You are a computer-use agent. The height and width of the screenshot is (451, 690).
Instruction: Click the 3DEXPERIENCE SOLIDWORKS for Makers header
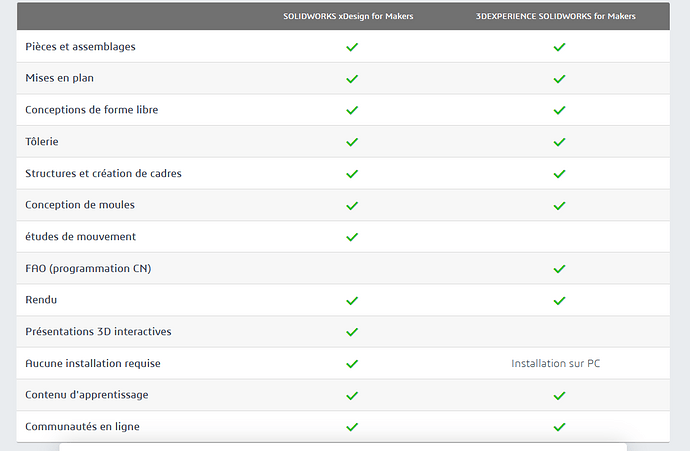[x=555, y=16]
